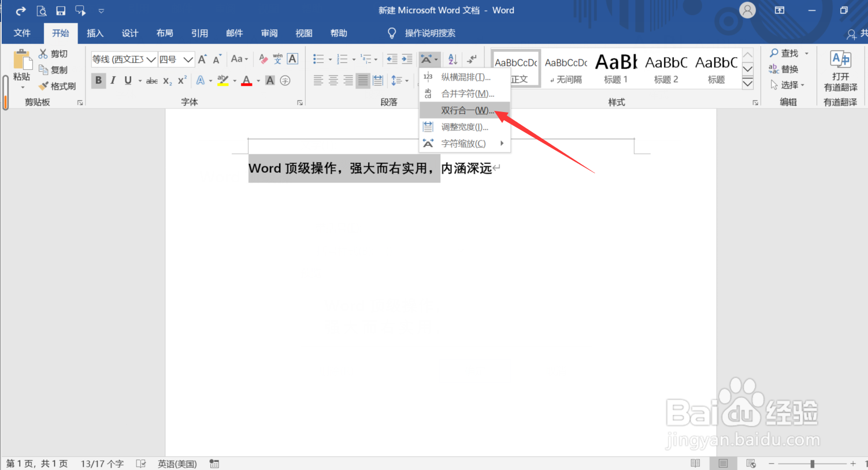Apply strikethrough formatting

click(x=152, y=81)
